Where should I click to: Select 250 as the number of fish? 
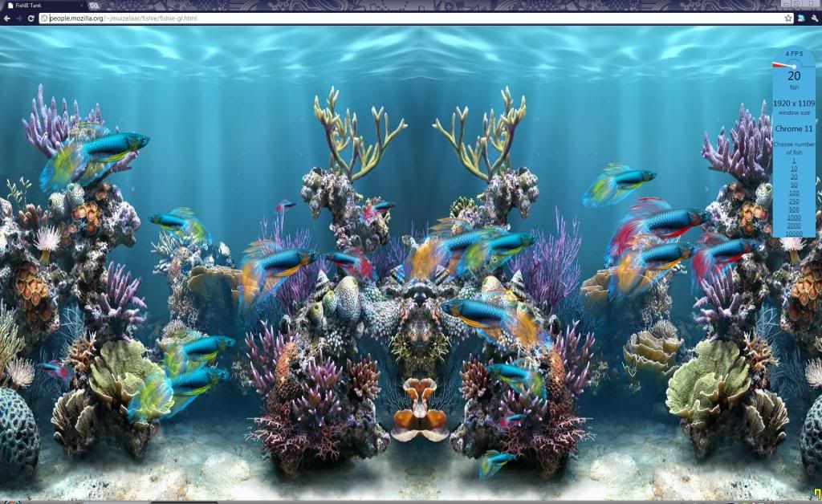[x=794, y=201]
